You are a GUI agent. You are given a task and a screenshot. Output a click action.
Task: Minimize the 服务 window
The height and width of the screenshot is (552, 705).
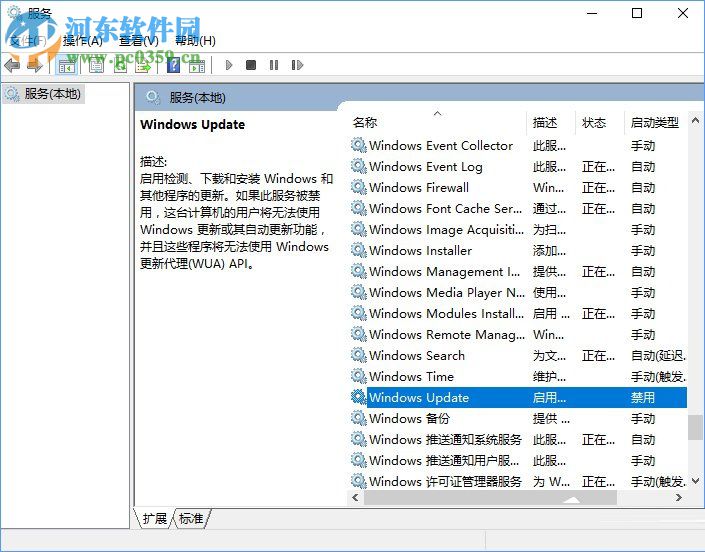[x=592, y=13]
